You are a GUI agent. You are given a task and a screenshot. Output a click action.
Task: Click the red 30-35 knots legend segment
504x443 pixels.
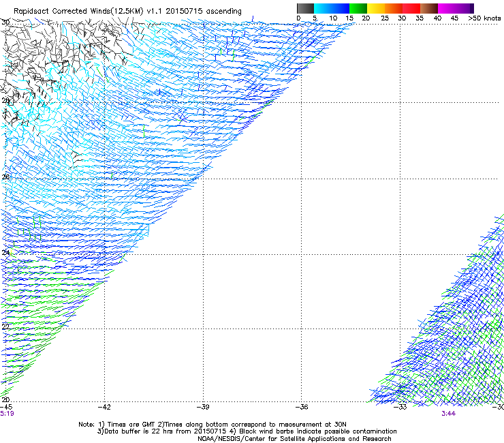click(411, 8)
